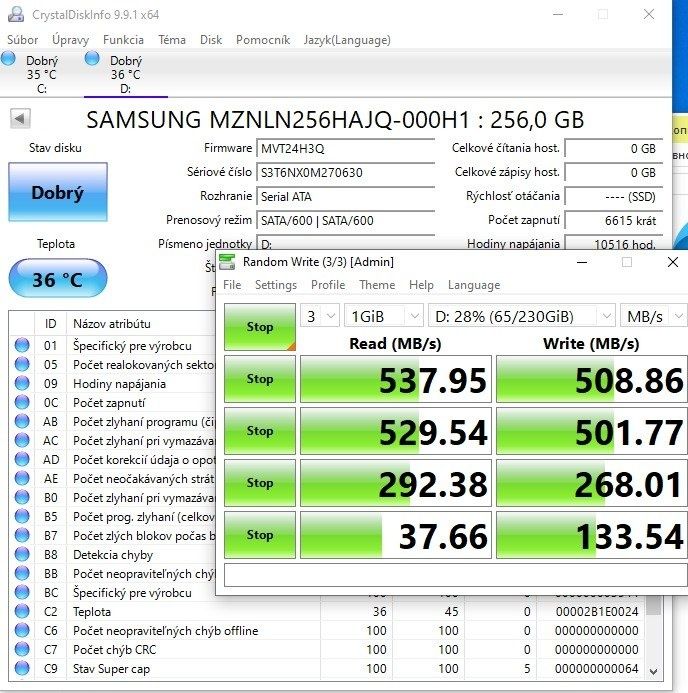Click status orb for attribute C6
Image resolution: width=688 pixels, height=693 pixels.
[x=22, y=630]
